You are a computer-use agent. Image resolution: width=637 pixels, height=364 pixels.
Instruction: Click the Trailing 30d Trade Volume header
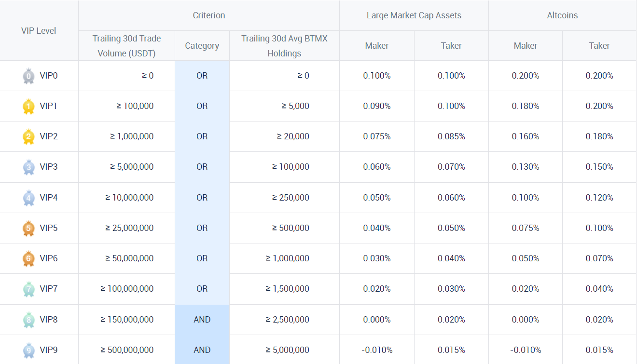(x=127, y=46)
